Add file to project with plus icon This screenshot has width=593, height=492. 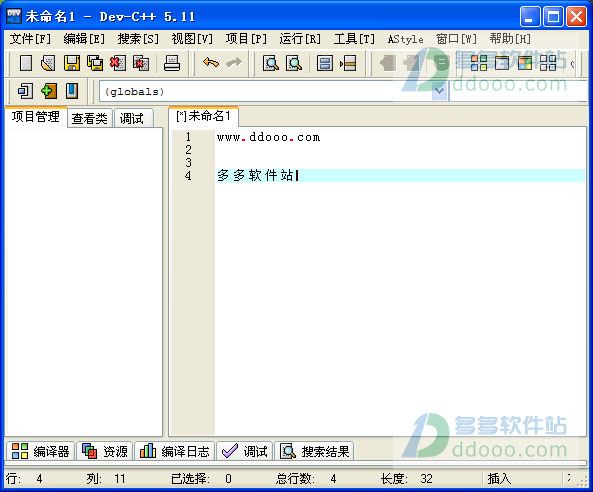49,91
